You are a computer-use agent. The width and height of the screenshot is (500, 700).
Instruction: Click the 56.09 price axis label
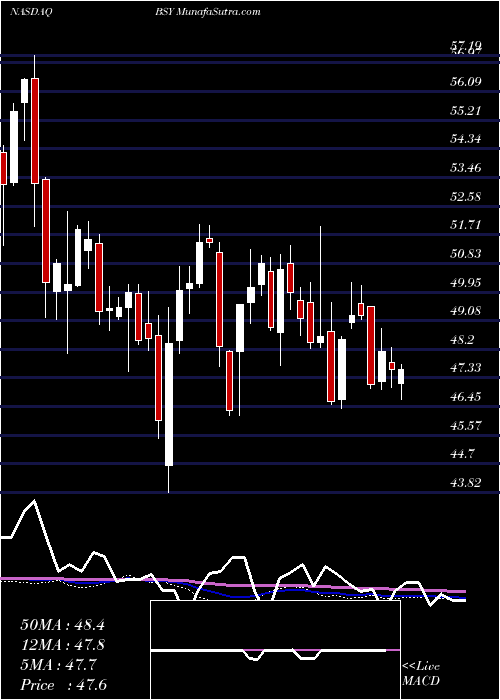coord(466,81)
